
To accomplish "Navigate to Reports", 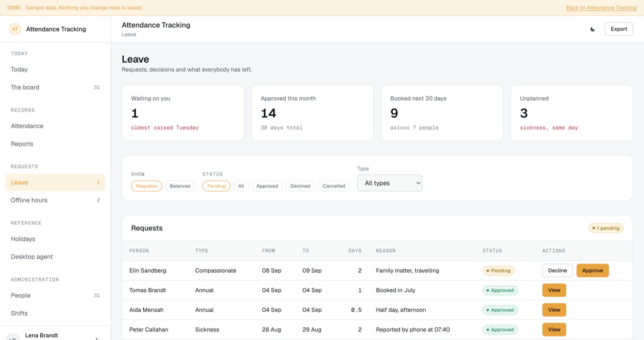I will [55, 144].
